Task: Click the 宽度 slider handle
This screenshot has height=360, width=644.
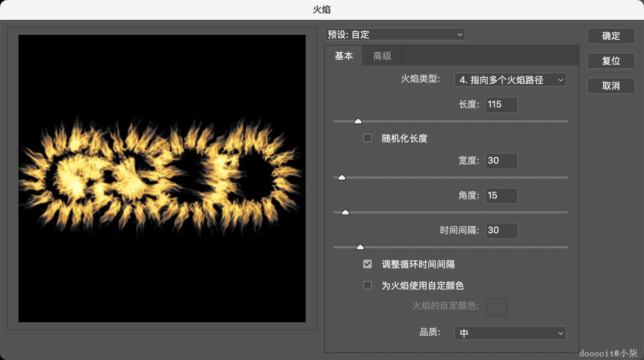Action: pos(342,177)
